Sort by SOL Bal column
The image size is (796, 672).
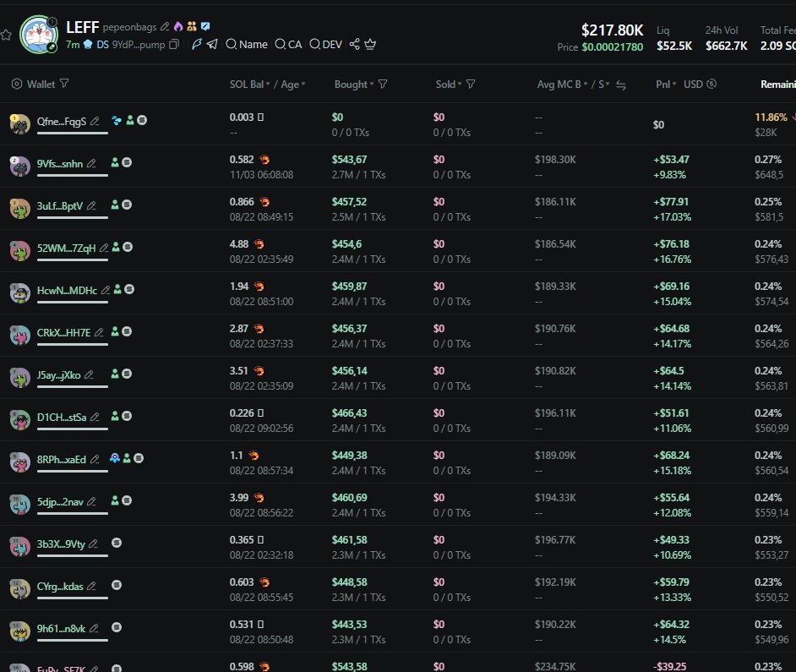point(250,85)
